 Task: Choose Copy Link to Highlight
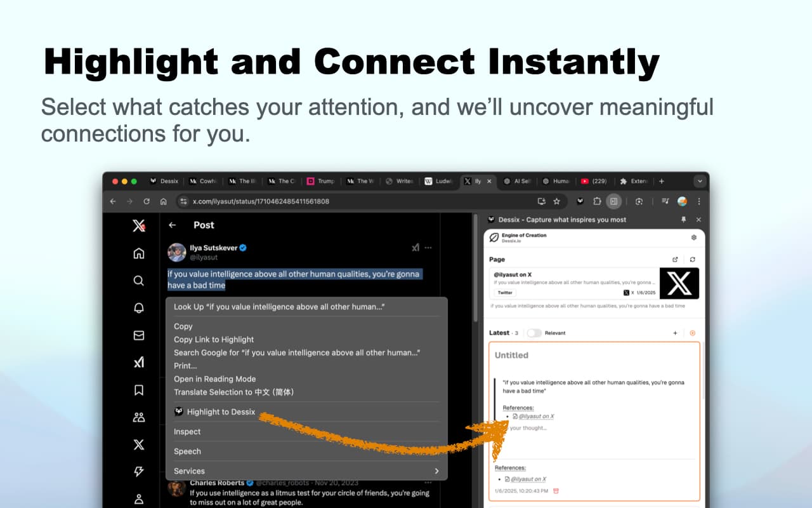pyautogui.click(x=306, y=340)
